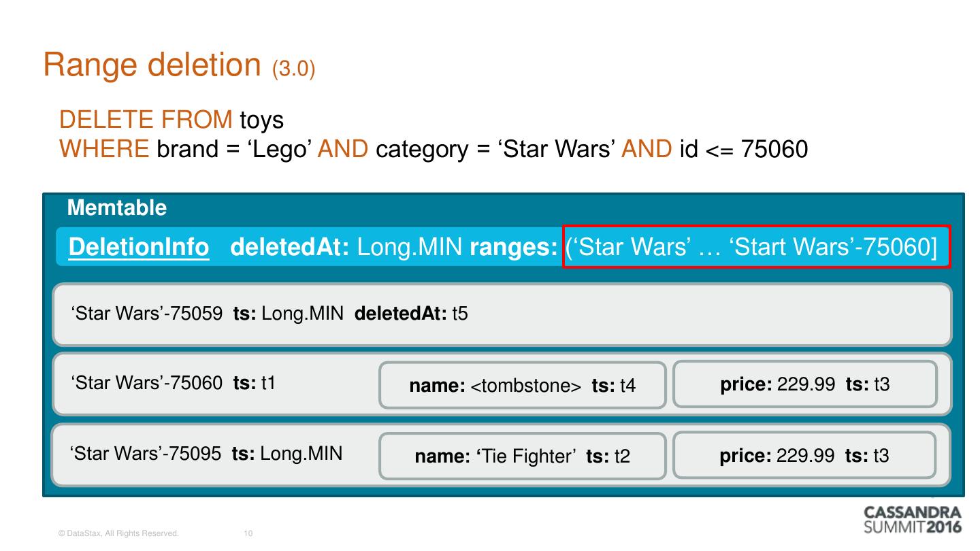Click 'deletedAt: t5' in the 75059 row

coord(411,314)
